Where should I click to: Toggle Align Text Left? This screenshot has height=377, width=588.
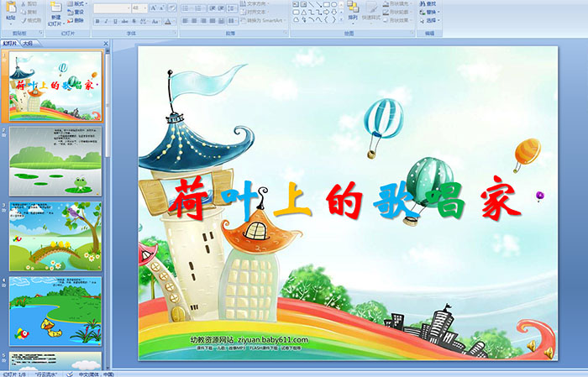pyautogui.click(x=185, y=21)
